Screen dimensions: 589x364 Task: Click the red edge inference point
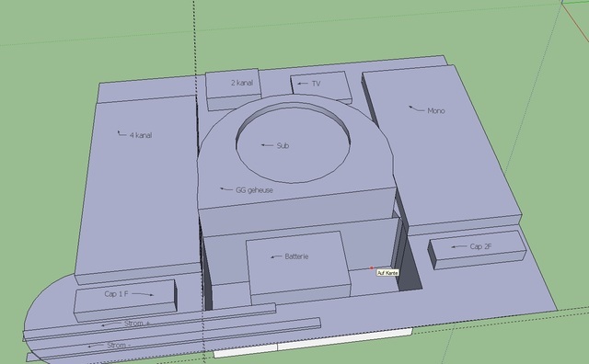[x=372, y=267]
